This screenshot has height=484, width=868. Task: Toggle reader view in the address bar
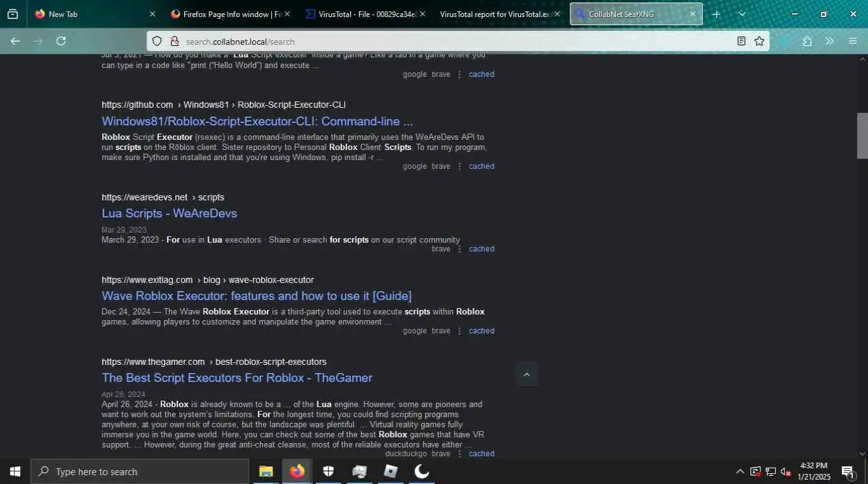pyautogui.click(x=742, y=41)
